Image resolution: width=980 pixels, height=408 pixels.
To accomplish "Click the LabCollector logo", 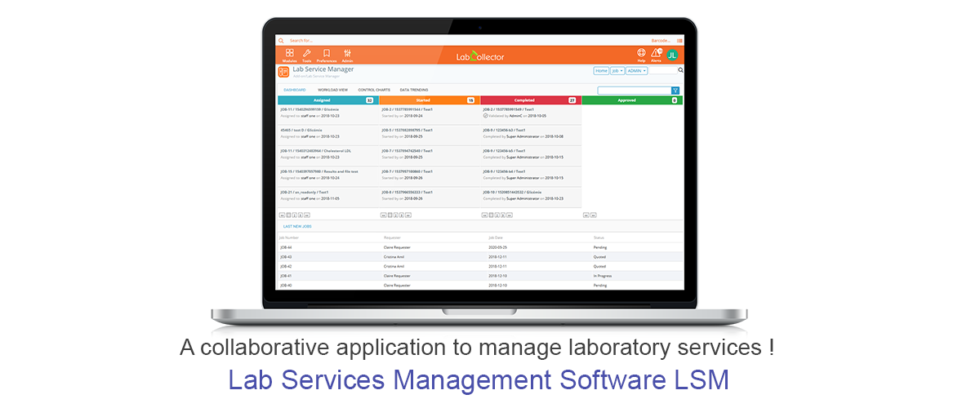I will (480, 56).
